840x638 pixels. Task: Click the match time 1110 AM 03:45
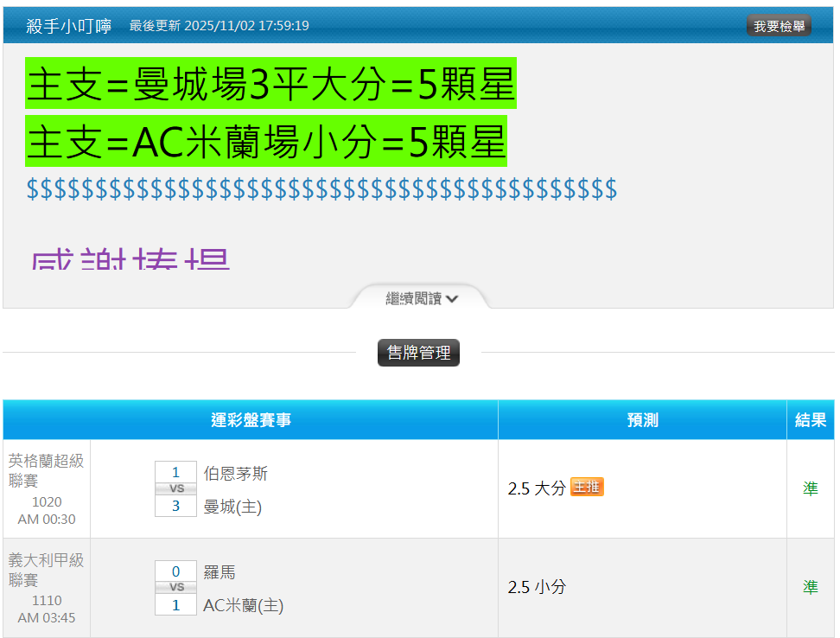[x=47, y=609]
